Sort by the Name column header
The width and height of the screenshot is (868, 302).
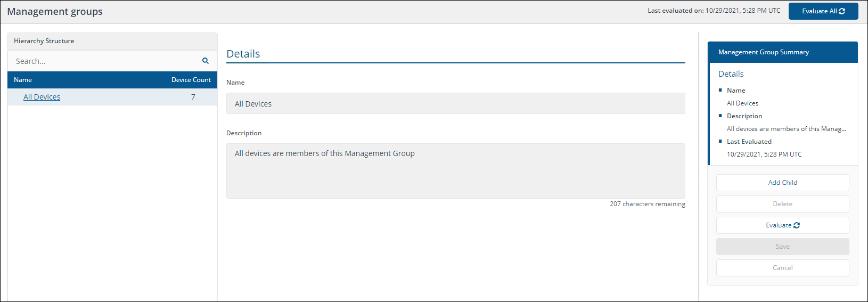23,80
